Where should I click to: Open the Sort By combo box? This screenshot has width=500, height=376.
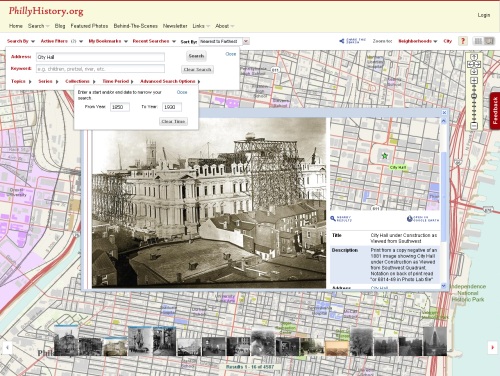[224, 41]
